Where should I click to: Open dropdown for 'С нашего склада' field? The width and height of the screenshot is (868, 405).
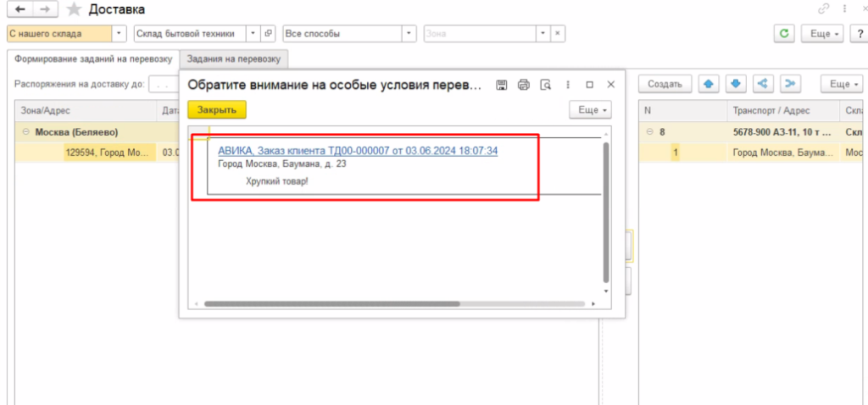[x=119, y=34]
